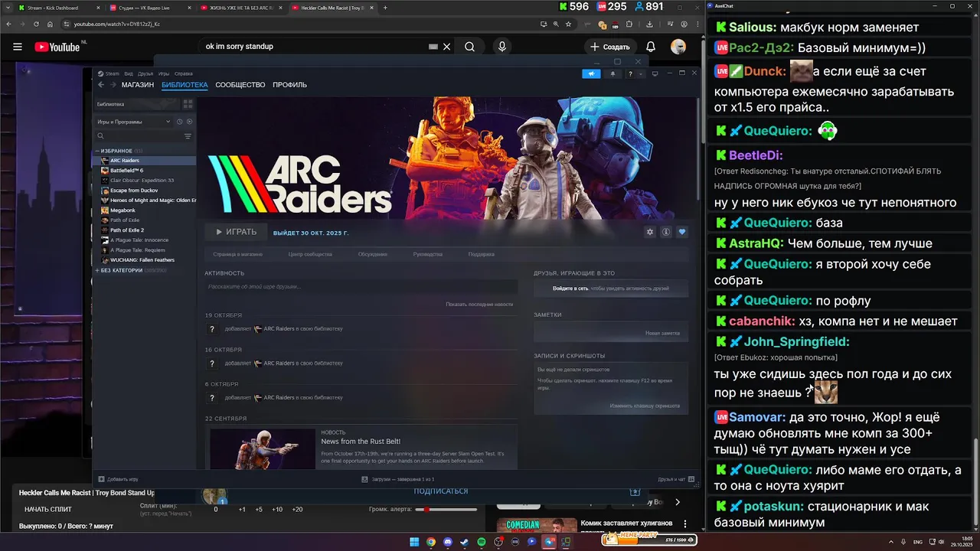980x551 pixels.
Task: Open Steam's grid collections view icon
Action: 188,103
